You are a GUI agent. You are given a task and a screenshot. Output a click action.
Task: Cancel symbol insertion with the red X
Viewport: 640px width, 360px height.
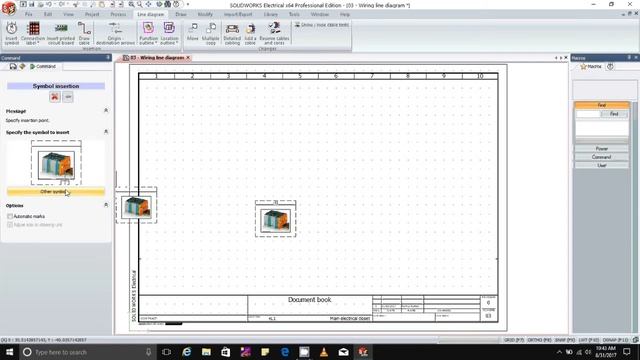(55, 97)
